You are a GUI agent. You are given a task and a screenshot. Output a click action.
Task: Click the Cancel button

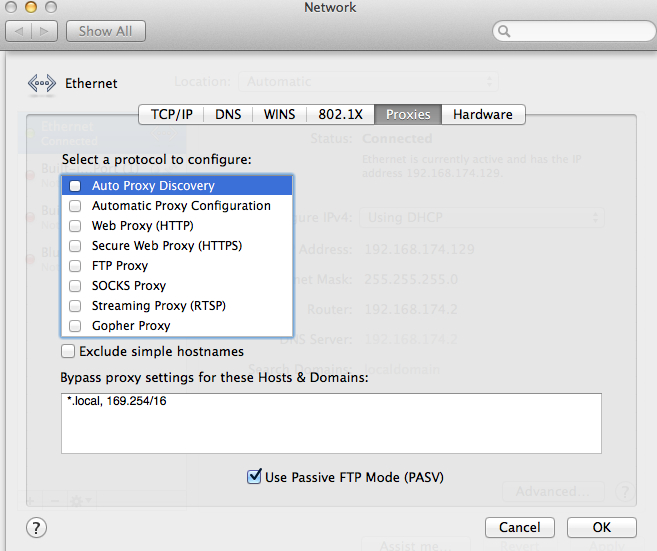coord(519,527)
